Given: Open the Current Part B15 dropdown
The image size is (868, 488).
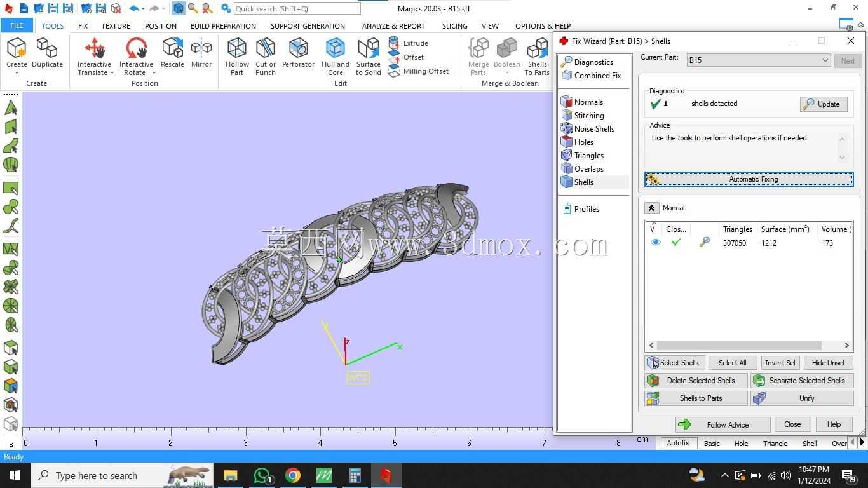Looking at the screenshot, I should point(759,60).
